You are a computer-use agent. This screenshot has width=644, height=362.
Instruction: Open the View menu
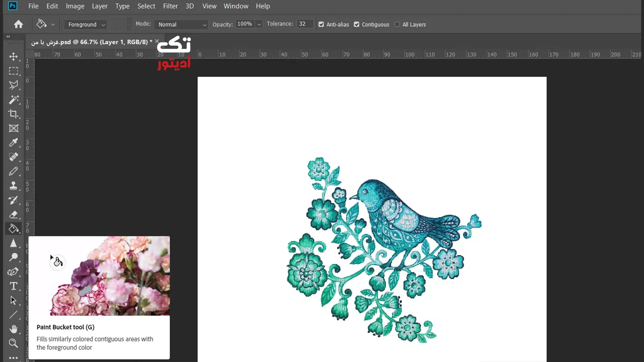[209, 6]
